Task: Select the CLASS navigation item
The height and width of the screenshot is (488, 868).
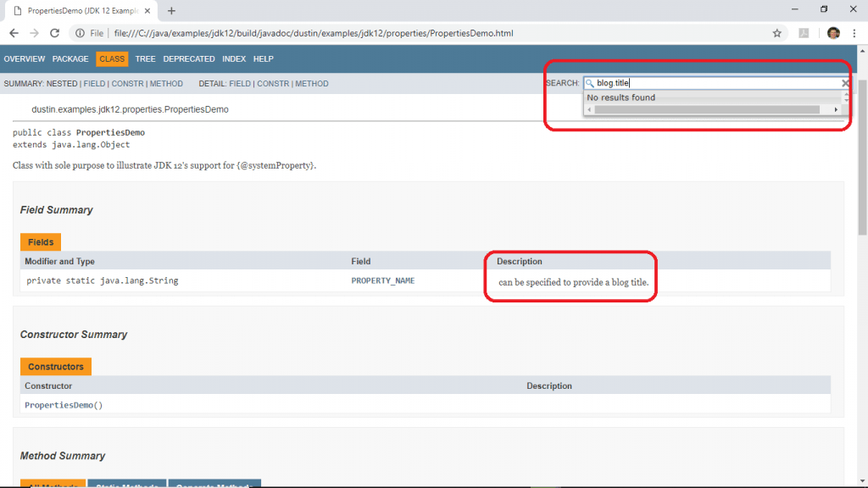Action: tap(112, 58)
